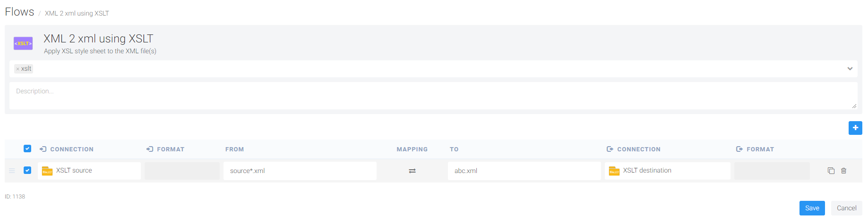Screen dimensions: 868x223
Task: Click the Description text area
Action: (x=433, y=96)
